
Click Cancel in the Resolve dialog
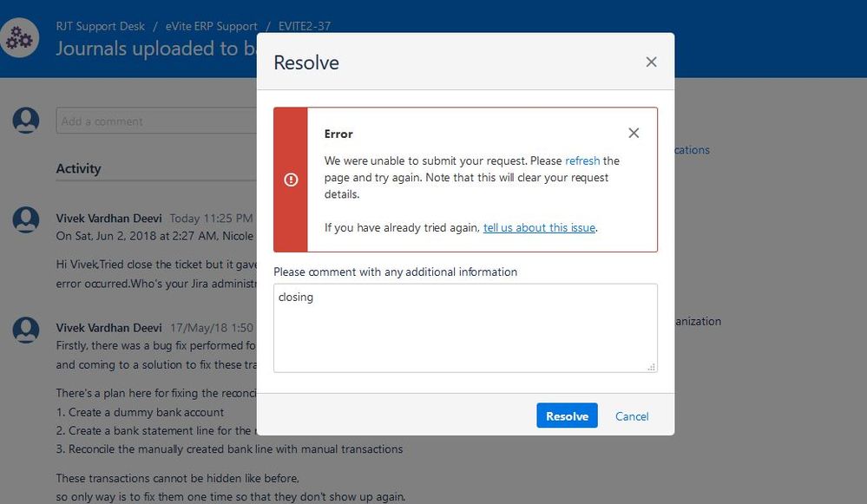[631, 416]
